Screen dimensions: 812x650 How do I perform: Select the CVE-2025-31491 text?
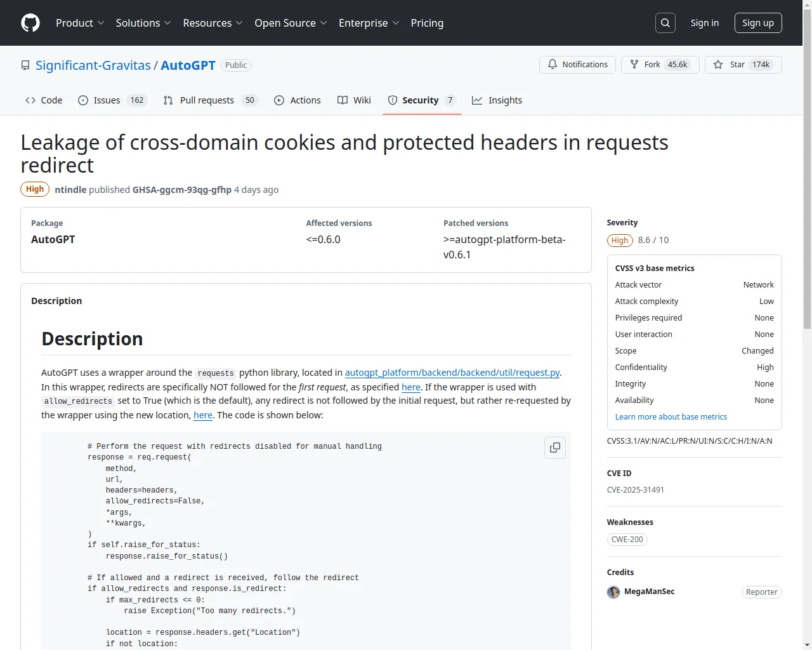636,490
